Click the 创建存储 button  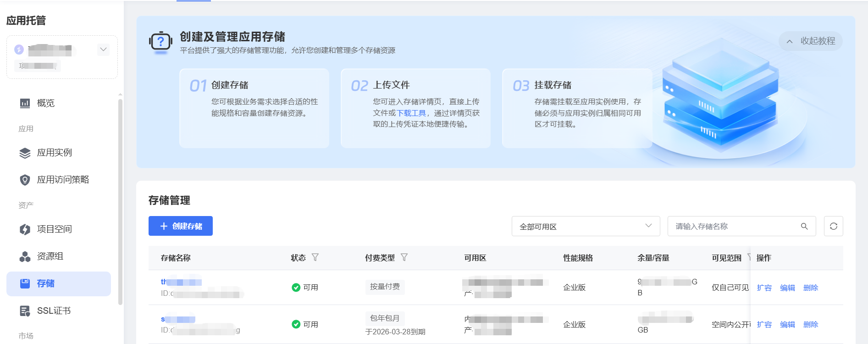181,226
